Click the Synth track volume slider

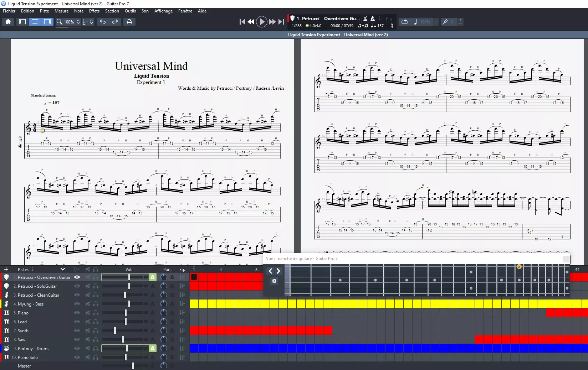pyautogui.click(x=125, y=330)
